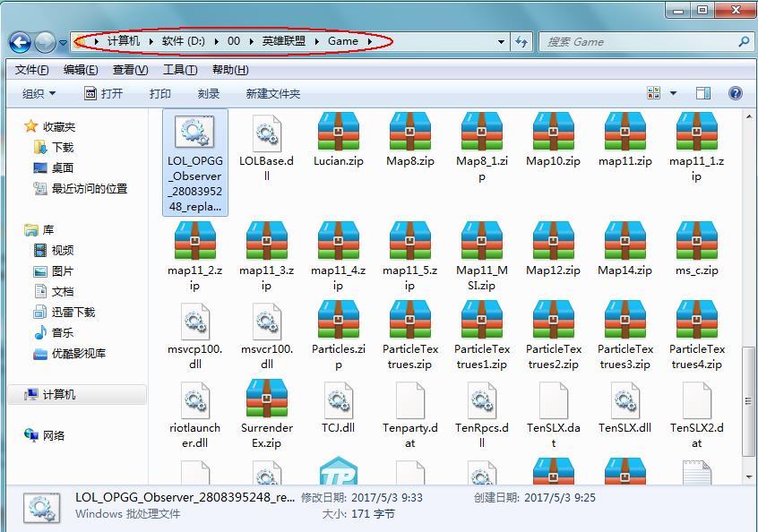Open the 文件(F) menu
Screen dimensions: 758x532
coord(32,70)
